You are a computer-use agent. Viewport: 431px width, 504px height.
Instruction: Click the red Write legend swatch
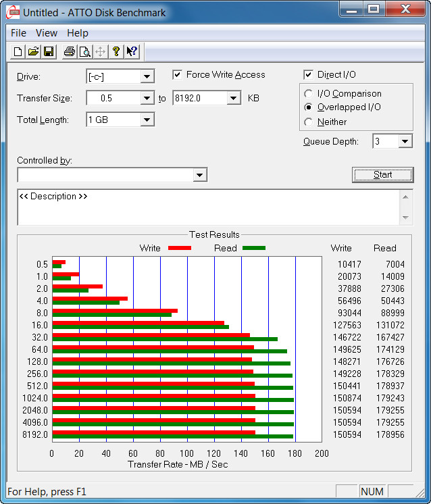click(180, 248)
